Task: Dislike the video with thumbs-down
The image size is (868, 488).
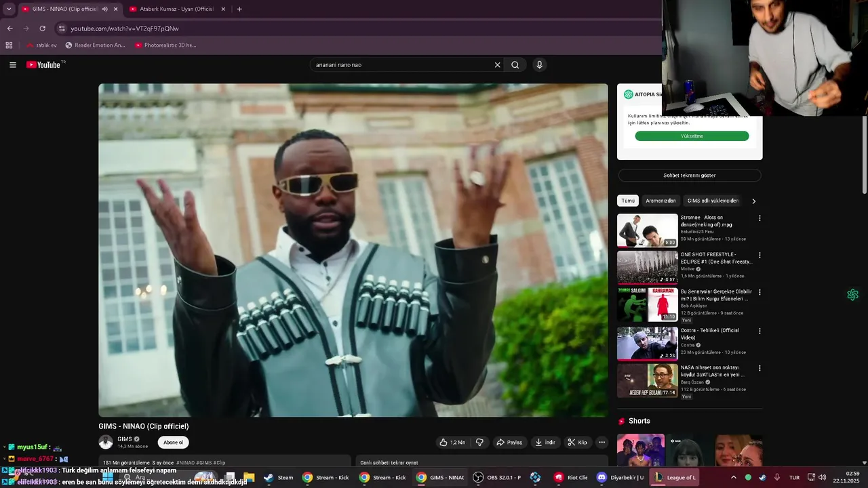Action: click(x=479, y=443)
